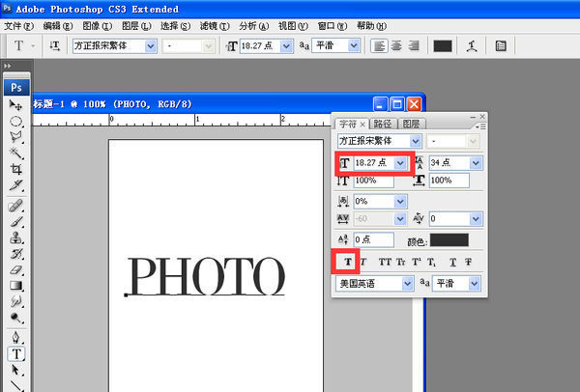Open the 图像 menu

click(97, 26)
